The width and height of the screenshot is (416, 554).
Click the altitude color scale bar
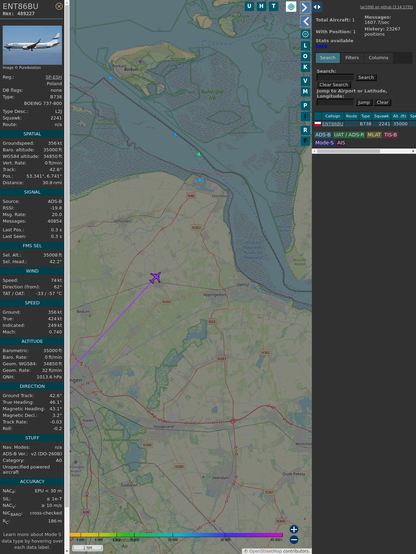pos(176,535)
